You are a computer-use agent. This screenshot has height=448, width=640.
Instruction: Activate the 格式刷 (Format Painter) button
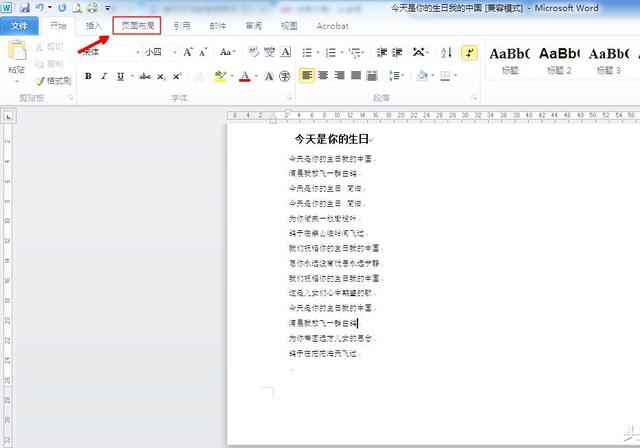[53, 81]
